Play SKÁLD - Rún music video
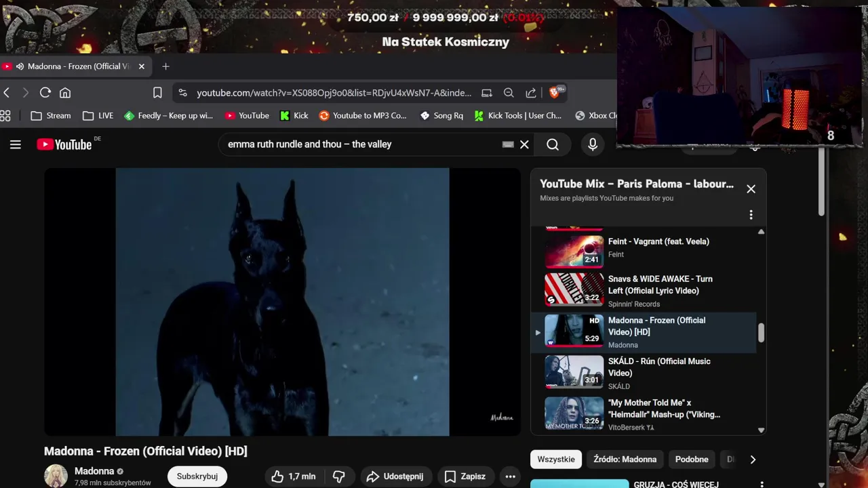The height and width of the screenshot is (488, 868). [643, 373]
